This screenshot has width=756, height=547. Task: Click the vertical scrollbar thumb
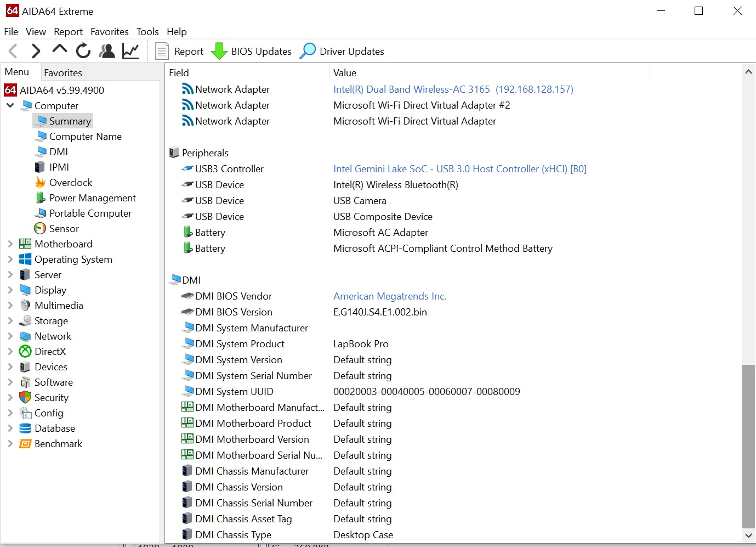pos(748,446)
